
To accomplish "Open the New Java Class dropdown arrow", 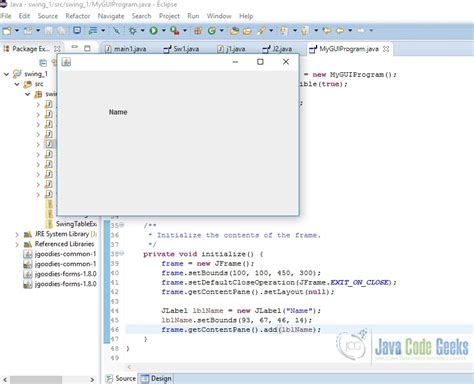I will click(x=221, y=31).
